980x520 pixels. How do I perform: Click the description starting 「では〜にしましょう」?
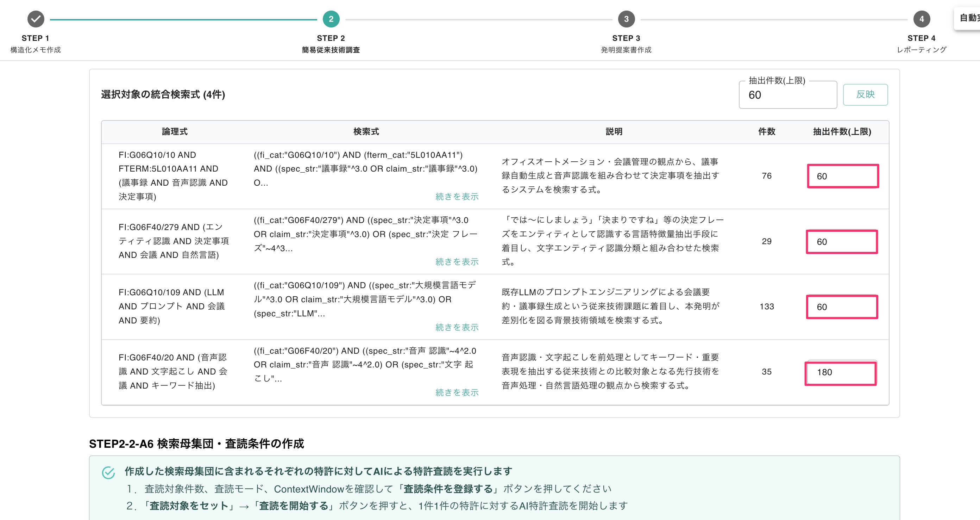pos(612,241)
